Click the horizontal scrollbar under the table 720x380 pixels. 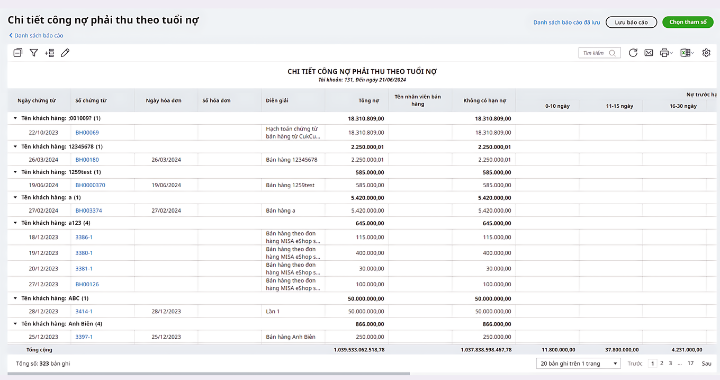(209, 374)
